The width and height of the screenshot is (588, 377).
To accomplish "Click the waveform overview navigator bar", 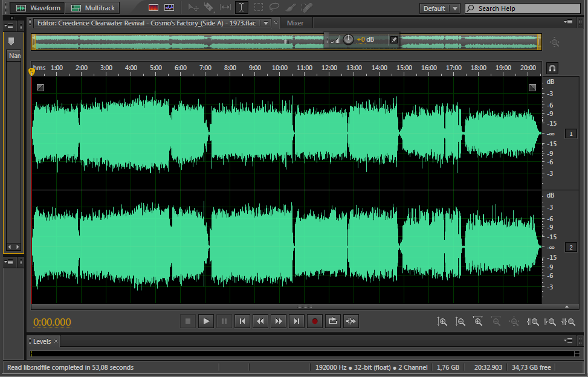I will [x=286, y=42].
